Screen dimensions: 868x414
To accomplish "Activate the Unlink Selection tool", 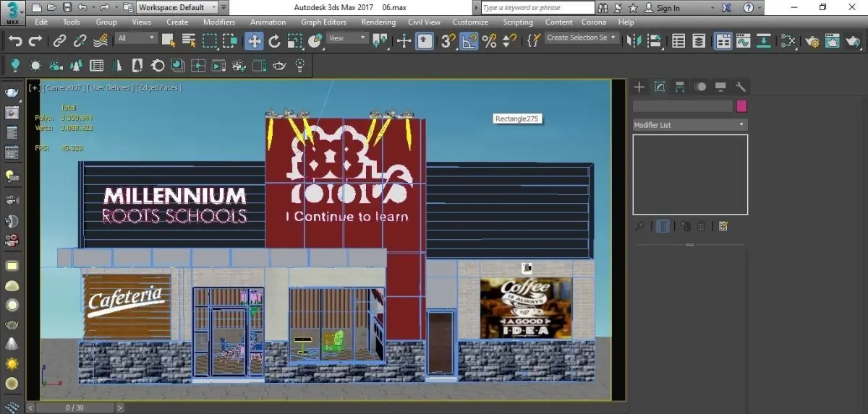I will coord(80,41).
